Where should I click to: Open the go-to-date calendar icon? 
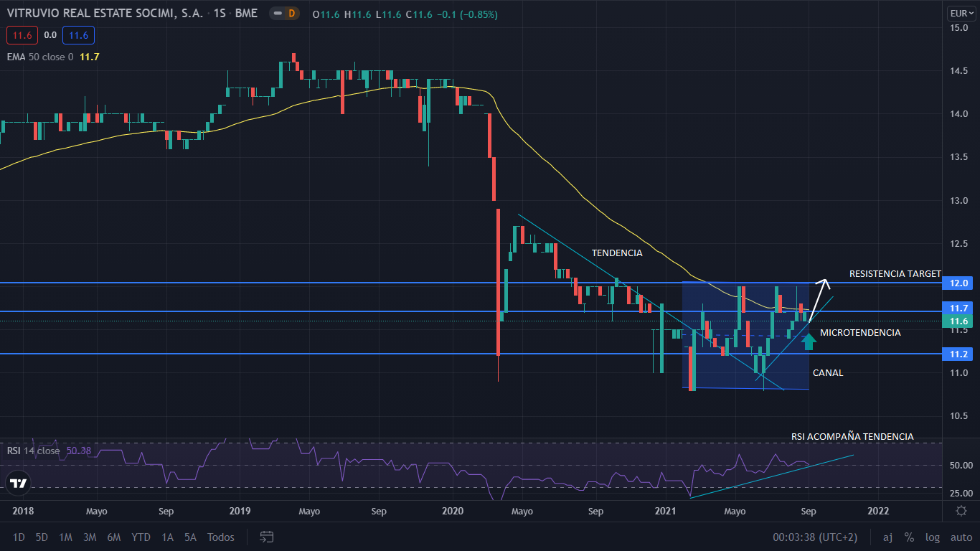pyautogui.click(x=267, y=537)
